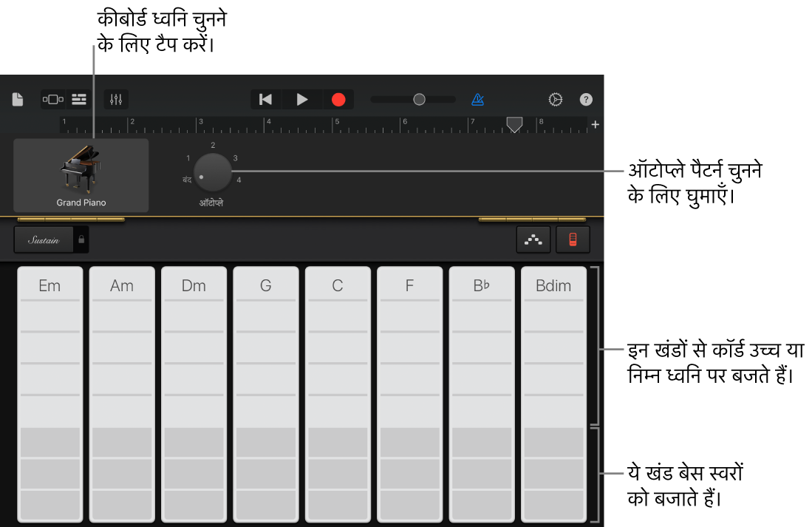Click the Autoplay knob
This screenshot has height=527, width=812.
[212, 172]
